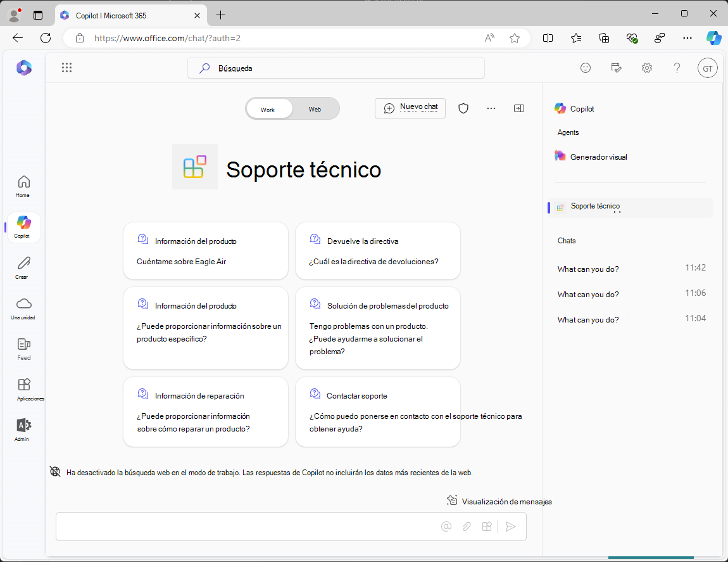Select Solución de problemas del producto card
Screen dimensions: 728x562
(378, 328)
